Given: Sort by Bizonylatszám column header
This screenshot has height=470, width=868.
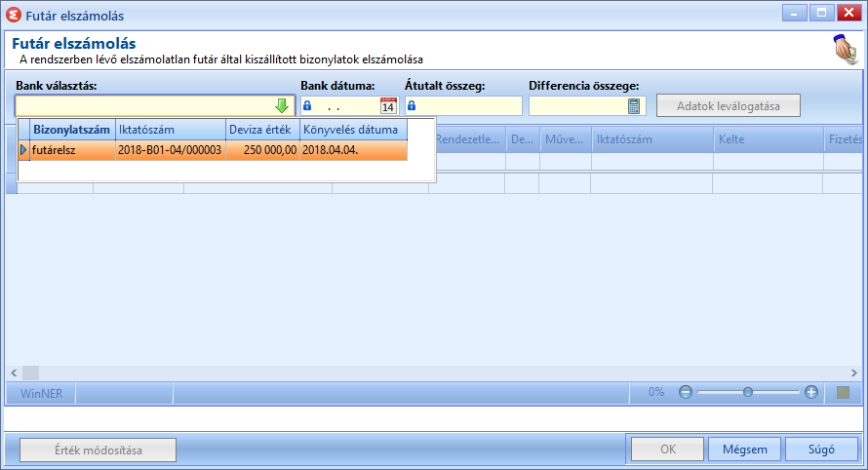Looking at the screenshot, I should [72, 130].
